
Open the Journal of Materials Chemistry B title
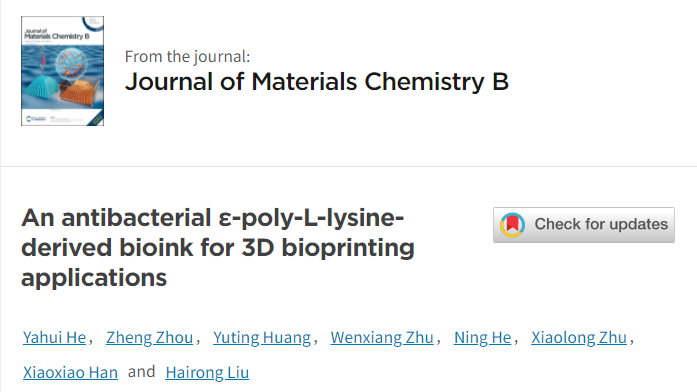point(316,82)
